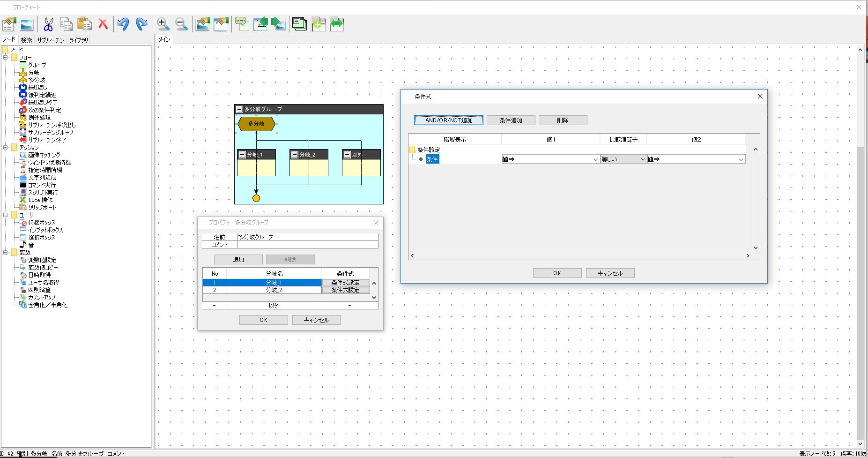Cut selection with the scissors icon
The width and height of the screenshot is (868, 458).
pos(48,24)
